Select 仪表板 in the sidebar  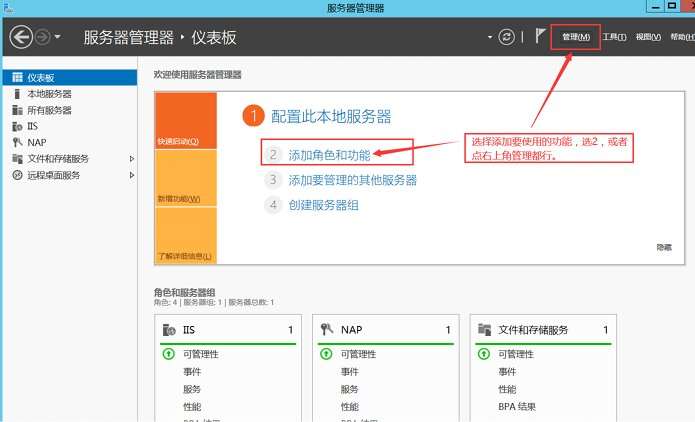tap(70, 78)
